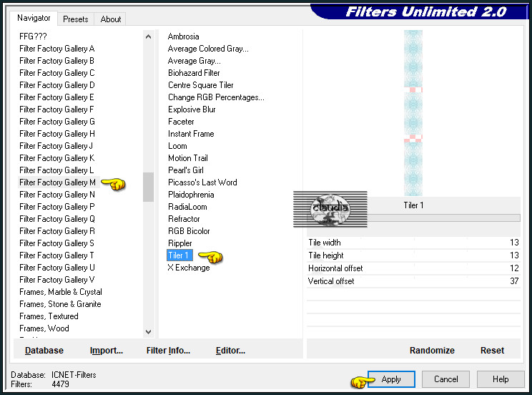The image size is (532, 395).
Task: Click the category list scroll down arrow
Action: 148,332
